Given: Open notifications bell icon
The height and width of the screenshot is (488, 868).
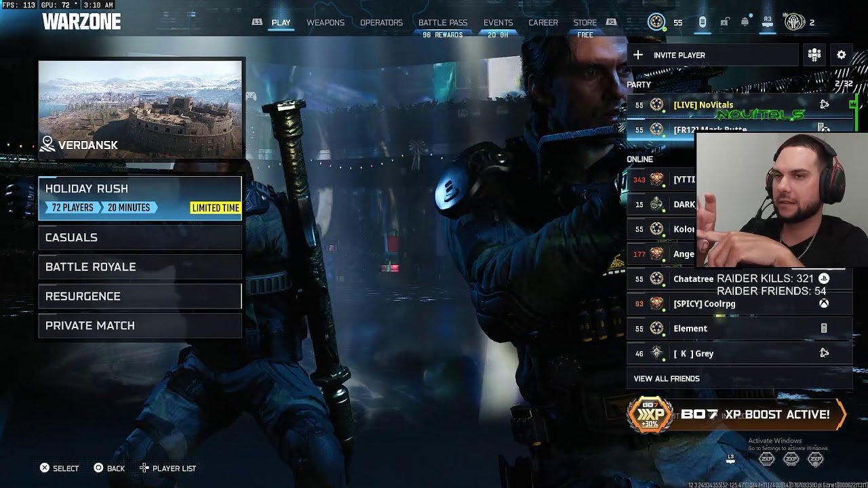Looking at the screenshot, I should [745, 22].
